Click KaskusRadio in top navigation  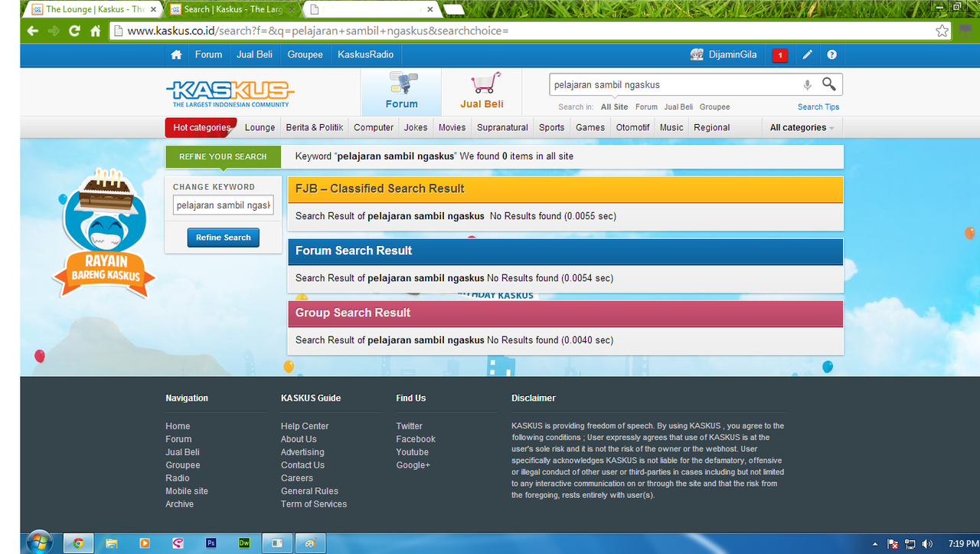point(366,54)
